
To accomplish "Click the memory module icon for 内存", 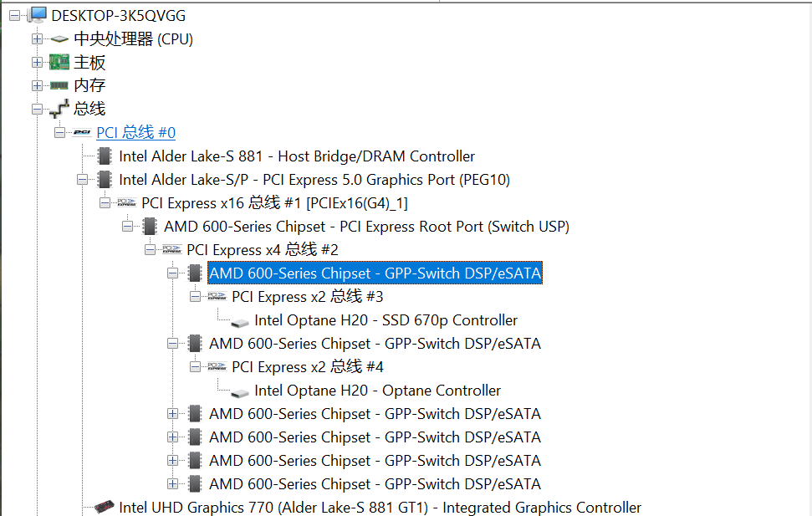I will pos(59,85).
